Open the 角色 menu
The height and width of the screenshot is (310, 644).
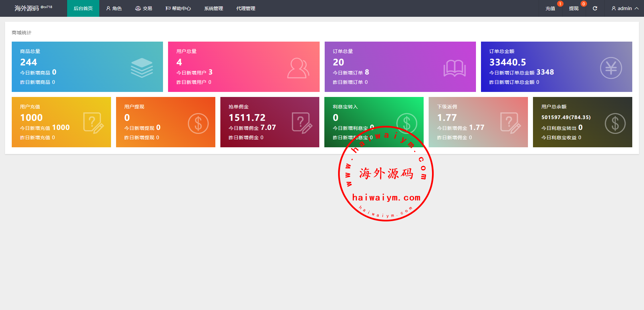[114, 8]
